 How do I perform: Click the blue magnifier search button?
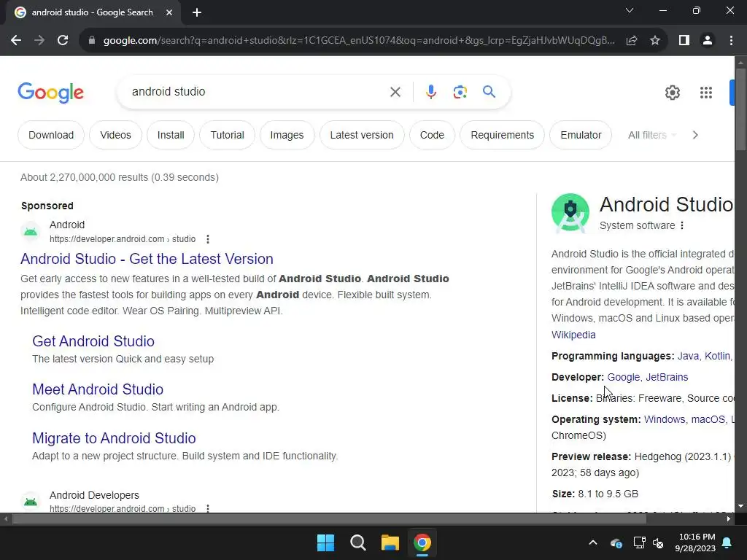click(489, 91)
